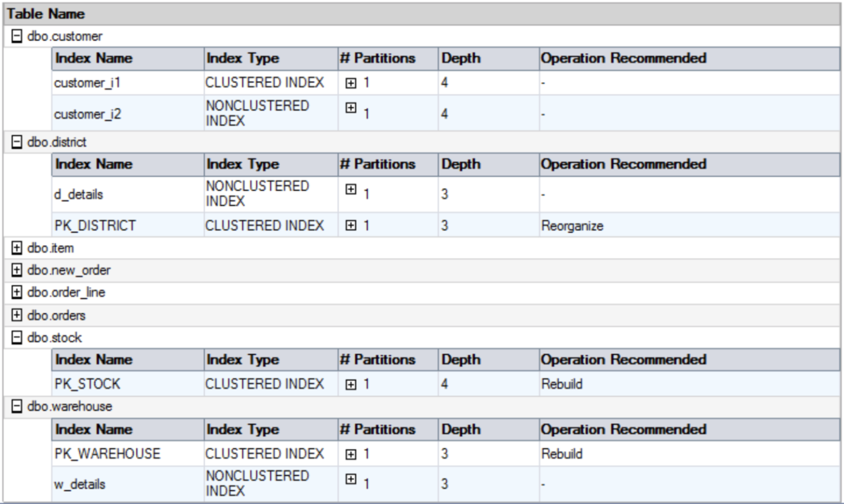Screen dimensions: 844x504
Task: Collapse the dbo.stock table node
Action: (17, 338)
